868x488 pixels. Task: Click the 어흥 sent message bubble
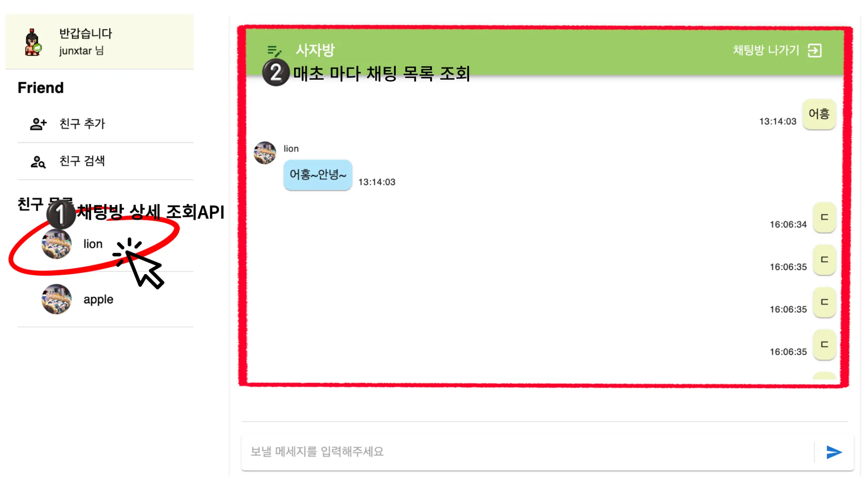[819, 114]
